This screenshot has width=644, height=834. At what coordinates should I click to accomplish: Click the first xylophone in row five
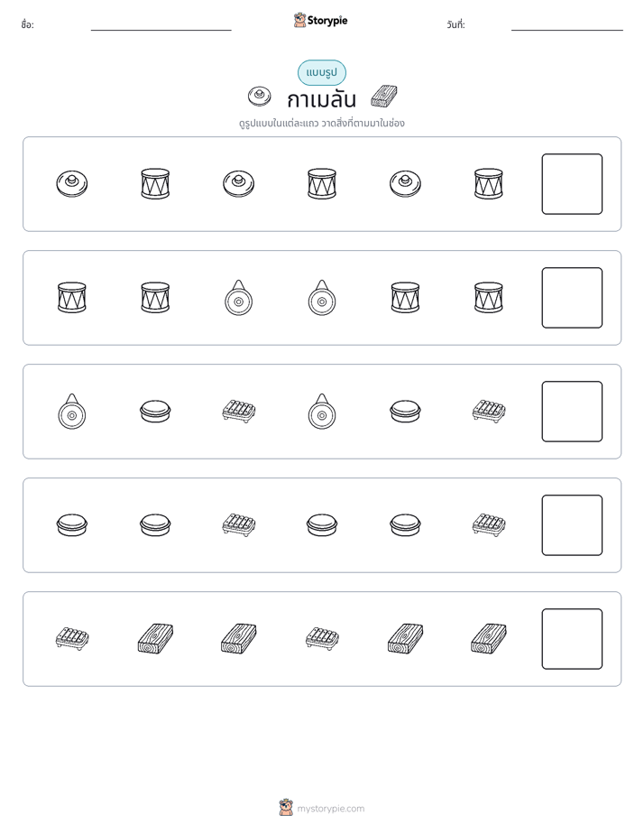point(72,639)
